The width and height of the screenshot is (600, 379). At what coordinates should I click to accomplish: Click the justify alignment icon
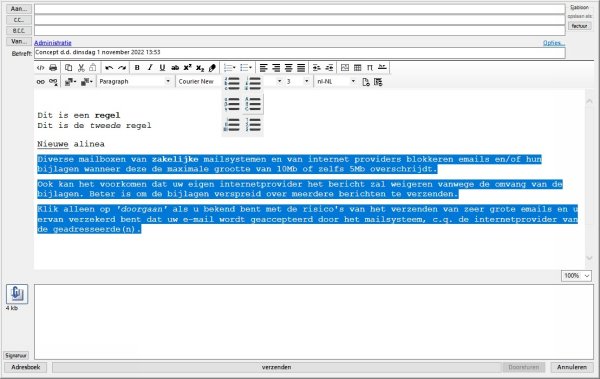[x=301, y=68]
